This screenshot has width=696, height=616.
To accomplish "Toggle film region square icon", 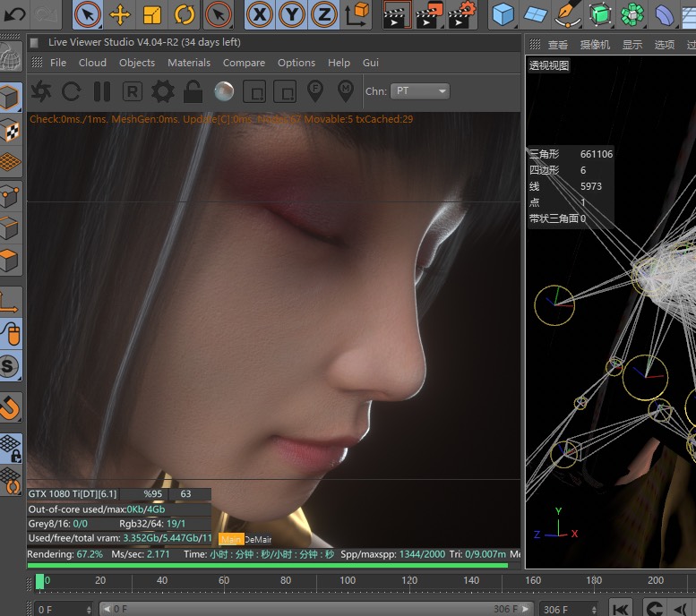I will pos(285,91).
